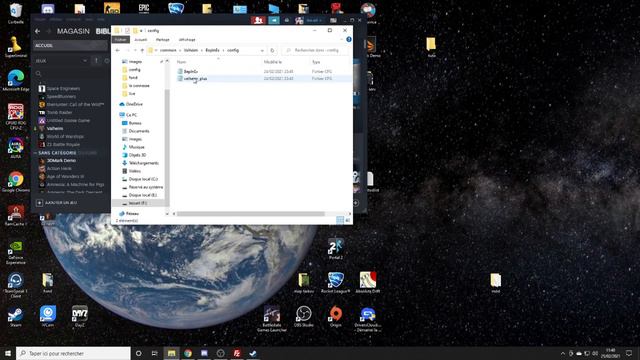Open the Corbeille recycle bin desktop icon
Viewport: 640px width, 360px height.
pyautogui.click(x=16, y=13)
